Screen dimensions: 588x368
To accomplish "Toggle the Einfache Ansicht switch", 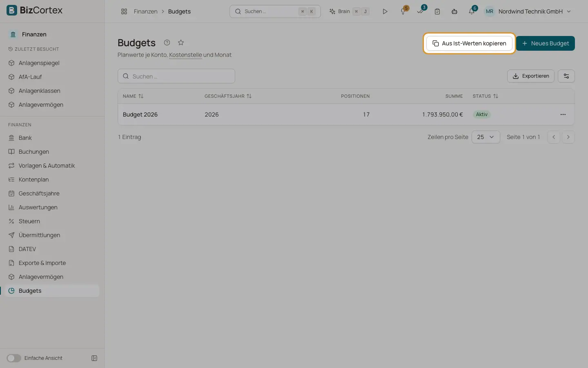I will tap(13, 358).
